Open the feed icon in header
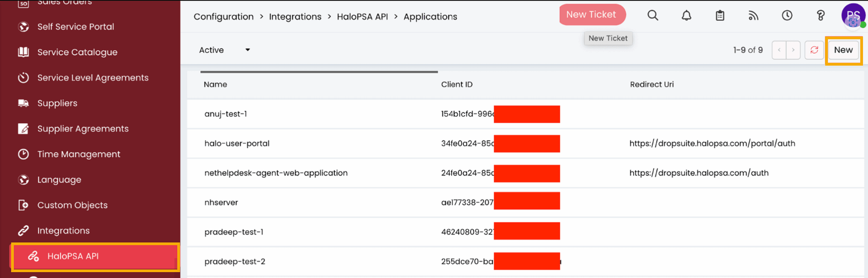This screenshot has height=278, width=868. [x=753, y=15]
